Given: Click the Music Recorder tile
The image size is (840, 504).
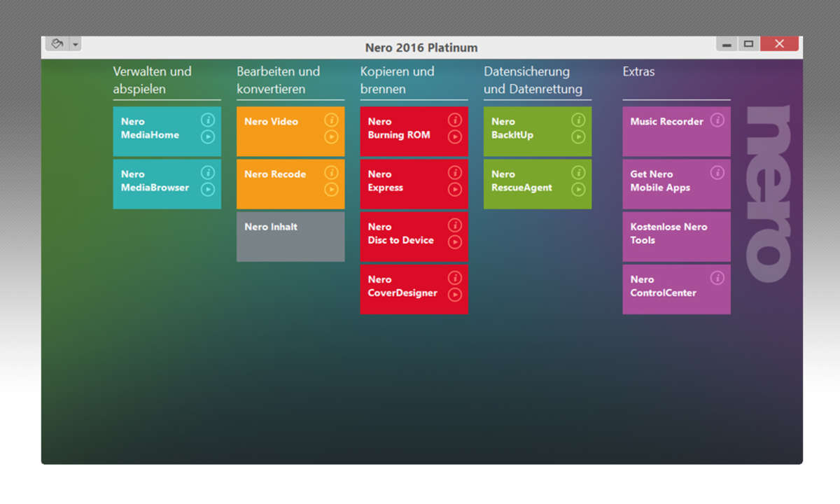Looking at the screenshot, I should [x=677, y=132].
